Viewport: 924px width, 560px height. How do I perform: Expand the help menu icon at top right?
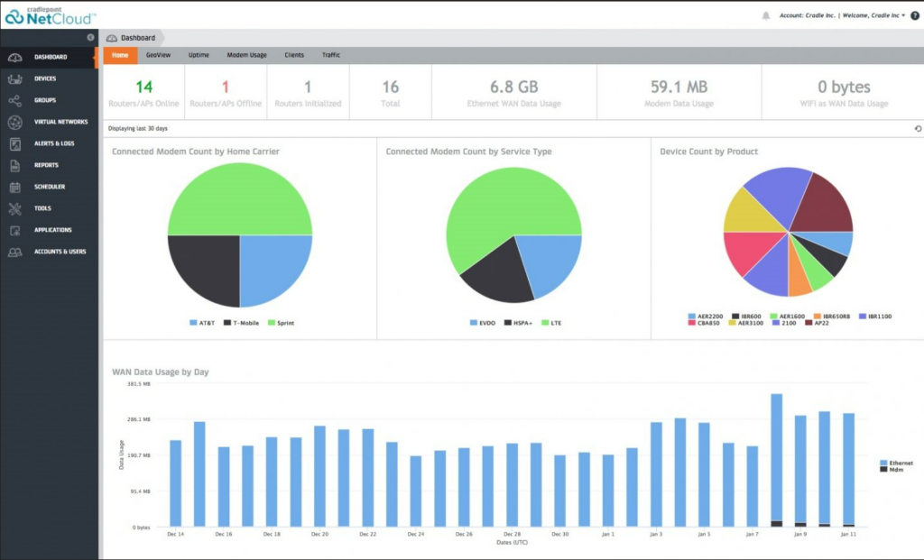(913, 15)
